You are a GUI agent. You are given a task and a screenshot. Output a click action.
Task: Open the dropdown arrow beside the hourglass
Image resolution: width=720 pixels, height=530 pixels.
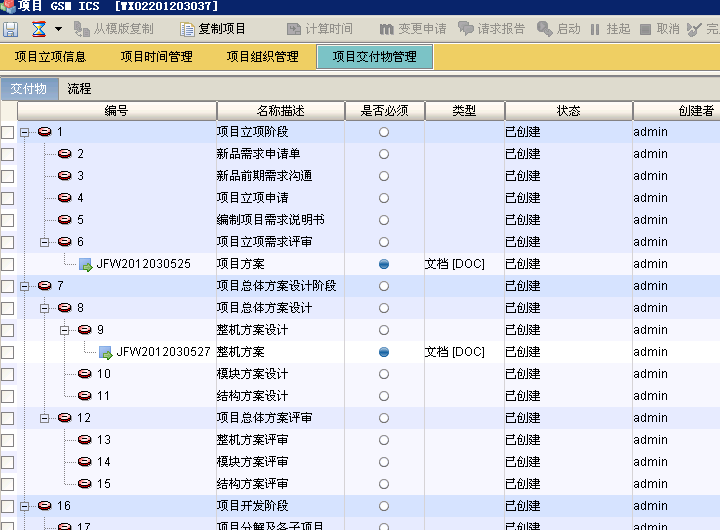(58, 29)
